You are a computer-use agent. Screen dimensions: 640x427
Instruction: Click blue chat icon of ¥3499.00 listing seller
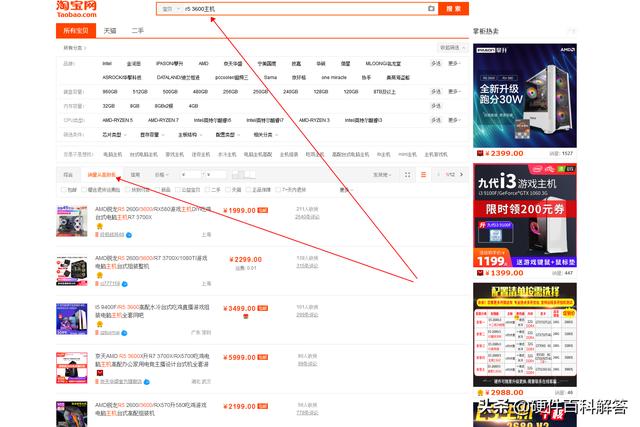[124, 333]
